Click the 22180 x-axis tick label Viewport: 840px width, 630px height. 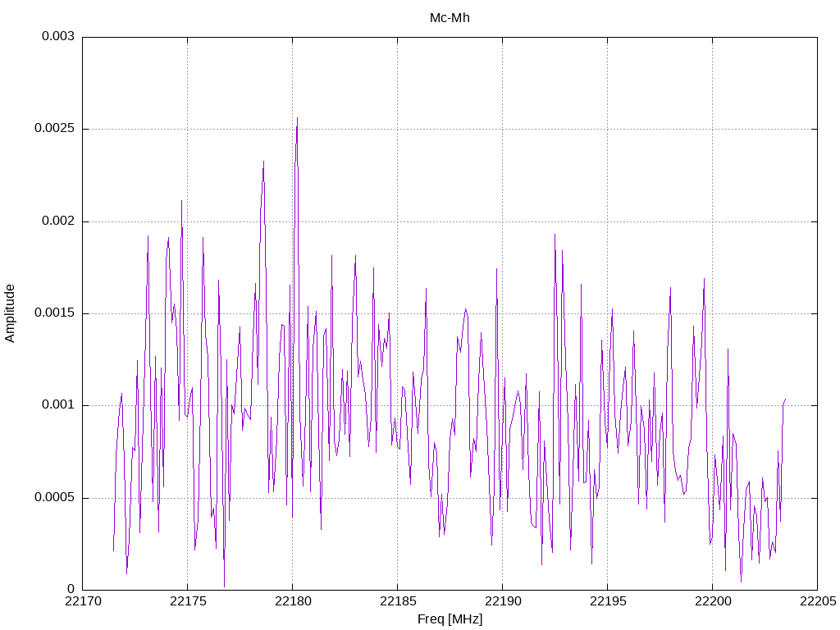click(293, 601)
